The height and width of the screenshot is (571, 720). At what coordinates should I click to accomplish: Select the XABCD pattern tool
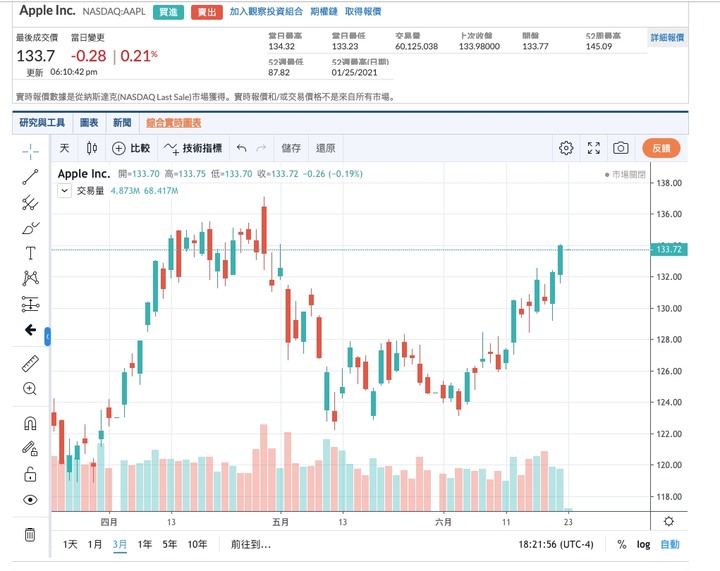[x=30, y=278]
